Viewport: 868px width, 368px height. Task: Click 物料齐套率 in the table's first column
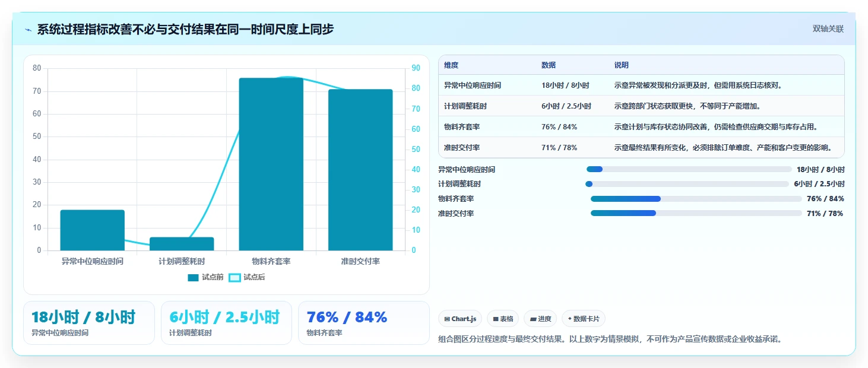[x=462, y=127]
